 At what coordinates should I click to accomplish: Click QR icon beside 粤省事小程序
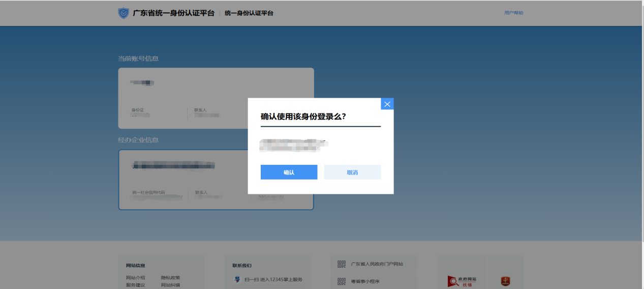coord(342,281)
